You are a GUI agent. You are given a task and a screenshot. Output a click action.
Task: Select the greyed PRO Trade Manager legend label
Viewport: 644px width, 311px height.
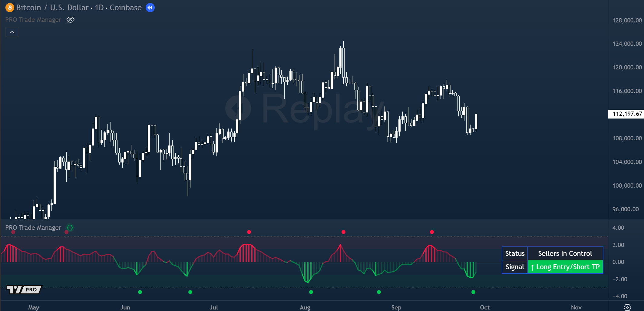[x=33, y=20]
